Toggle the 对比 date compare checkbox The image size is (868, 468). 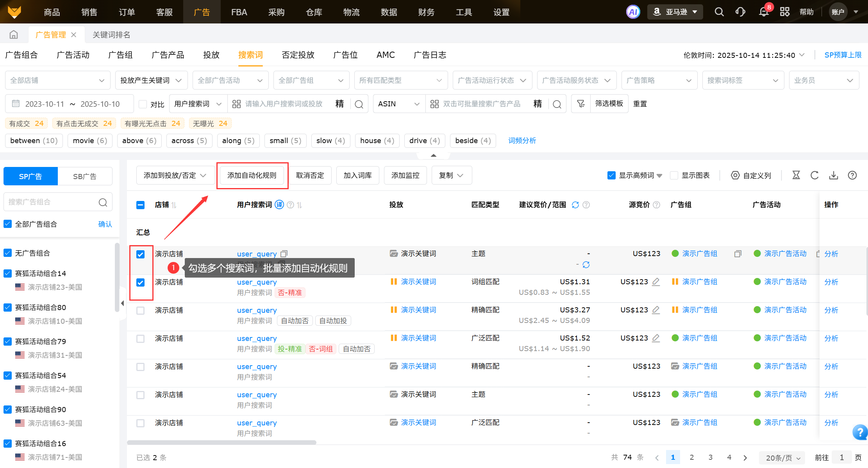point(143,104)
